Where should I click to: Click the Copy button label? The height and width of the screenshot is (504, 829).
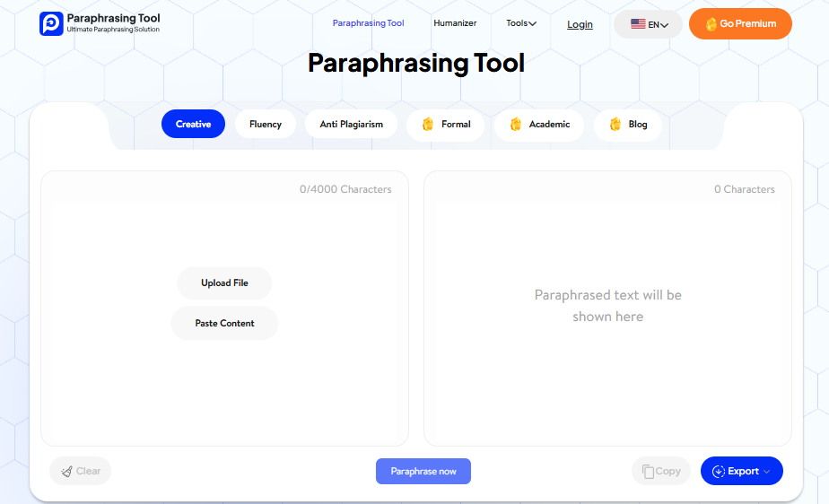[668, 471]
